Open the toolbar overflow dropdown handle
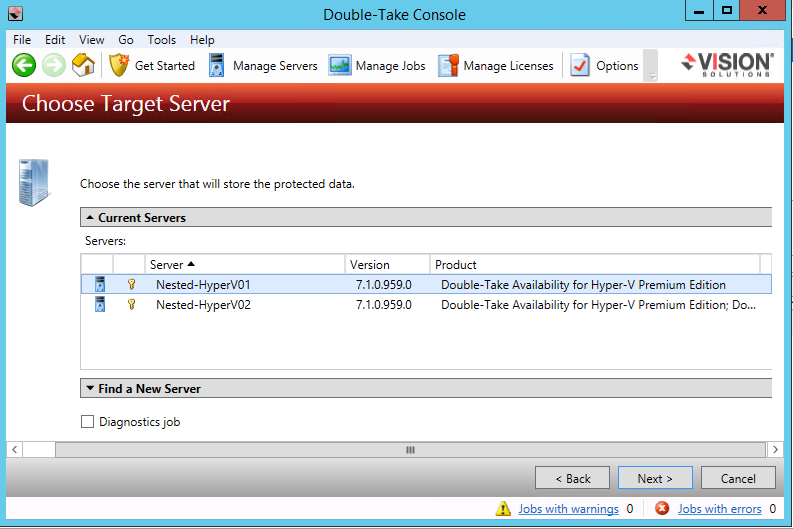The height and width of the screenshot is (529, 793). (652, 66)
